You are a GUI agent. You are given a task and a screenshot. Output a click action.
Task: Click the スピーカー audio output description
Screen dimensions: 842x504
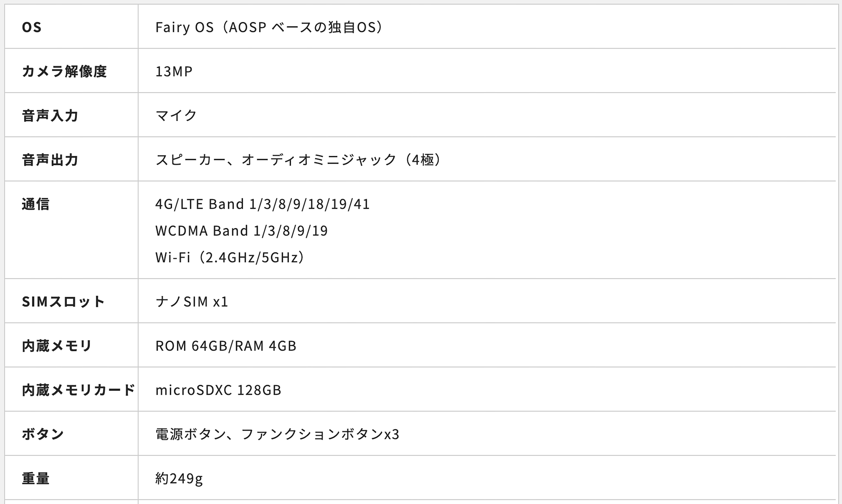click(x=298, y=160)
